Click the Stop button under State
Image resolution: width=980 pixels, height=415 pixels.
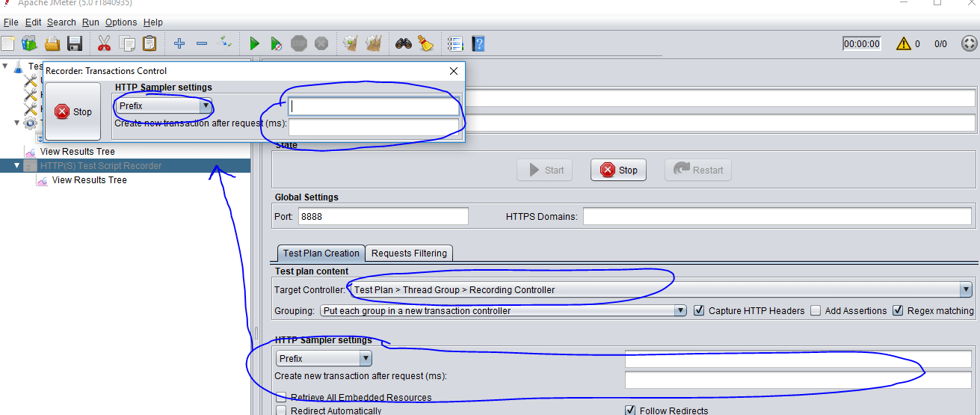tap(618, 170)
